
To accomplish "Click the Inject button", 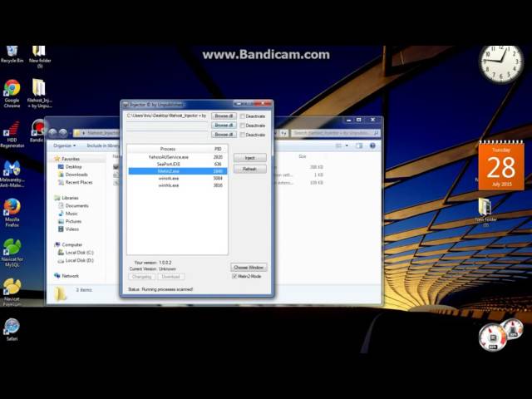I will (250, 158).
